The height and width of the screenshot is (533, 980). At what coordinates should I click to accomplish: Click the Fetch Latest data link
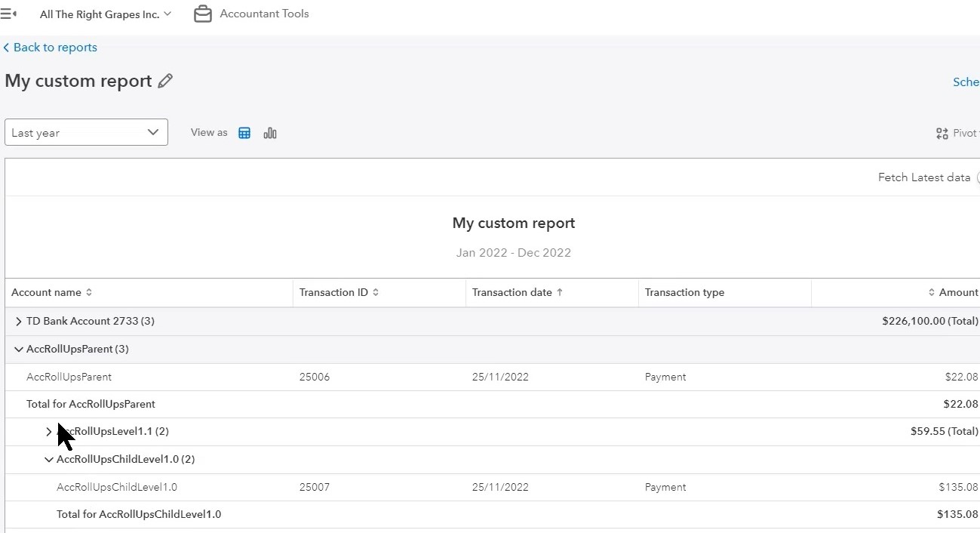tap(923, 177)
